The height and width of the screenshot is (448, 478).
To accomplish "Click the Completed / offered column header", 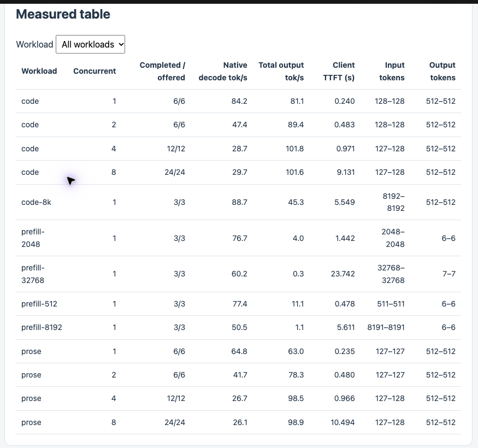I will [162, 72].
